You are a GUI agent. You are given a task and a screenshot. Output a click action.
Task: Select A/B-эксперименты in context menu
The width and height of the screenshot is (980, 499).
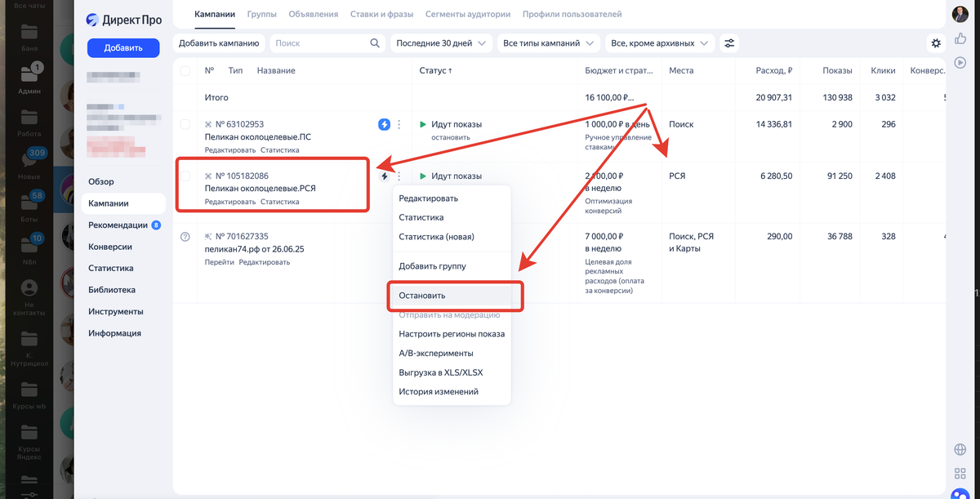tap(452, 354)
